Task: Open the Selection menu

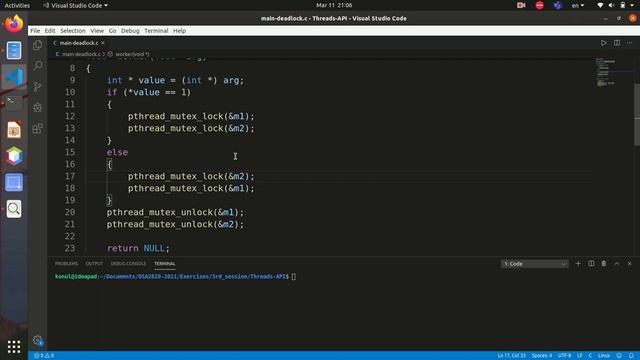Action: click(73, 31)
